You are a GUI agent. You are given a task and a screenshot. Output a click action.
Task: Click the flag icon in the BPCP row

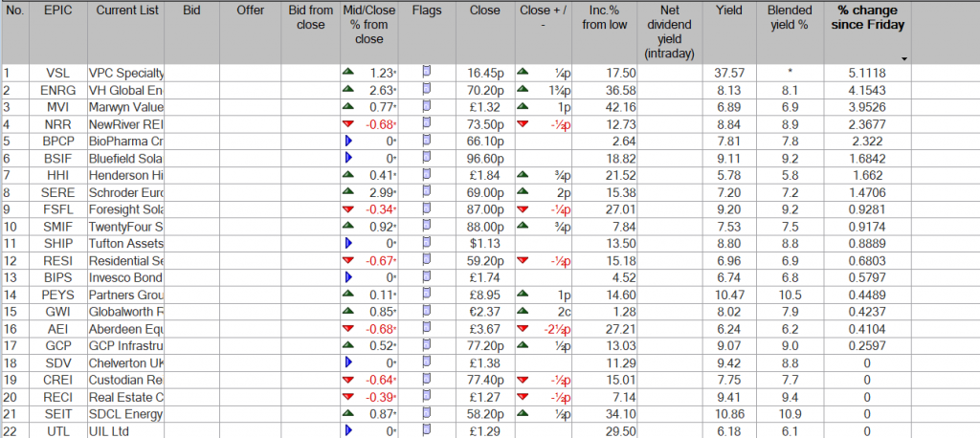427,140
